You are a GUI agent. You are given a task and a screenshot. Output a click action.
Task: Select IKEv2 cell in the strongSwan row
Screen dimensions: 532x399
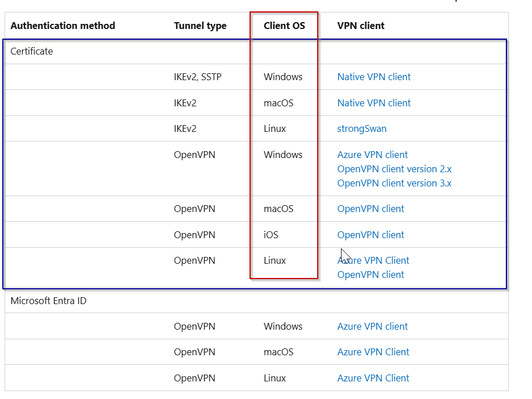185,129
